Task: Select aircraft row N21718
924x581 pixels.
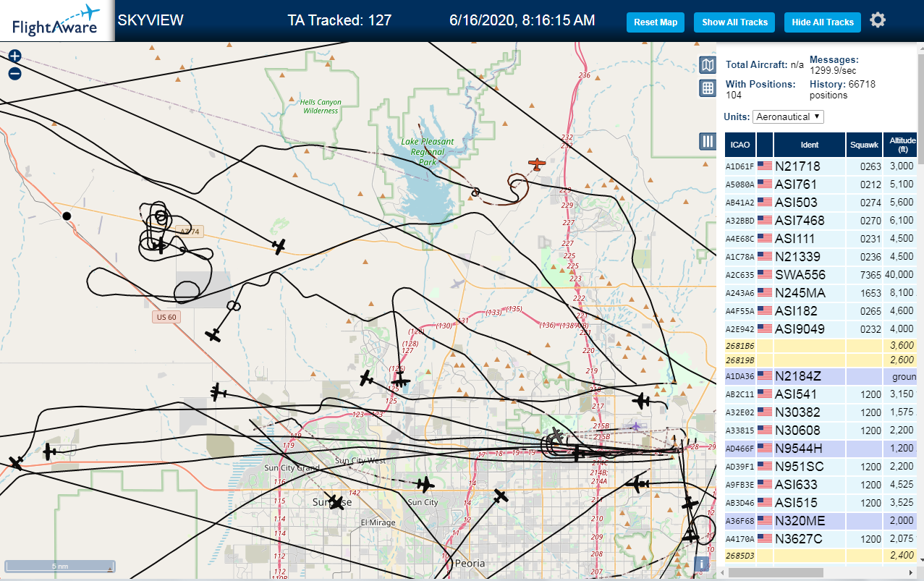Action: tap(821, 166)
